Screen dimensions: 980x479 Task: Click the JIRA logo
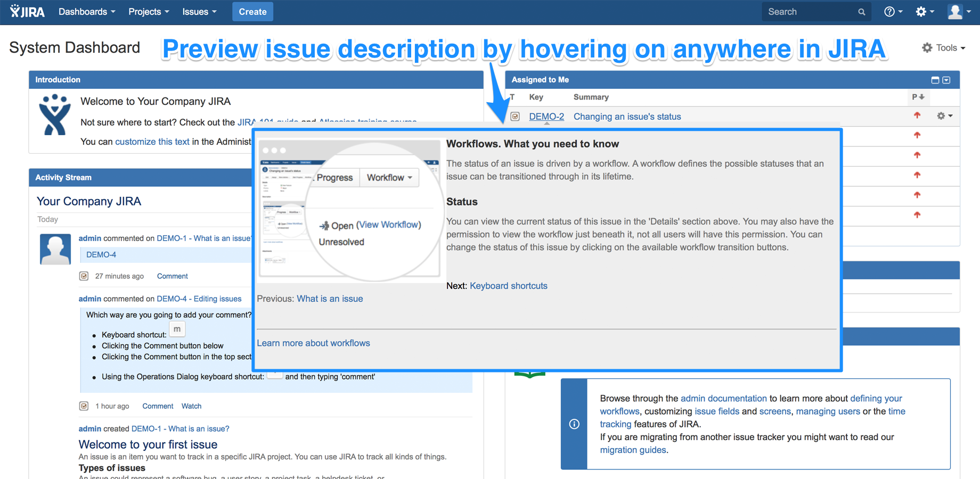coord(27,12)
